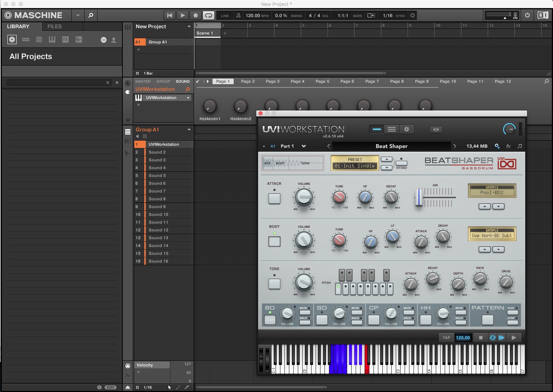Select next preset with the preset down arrow
Image resolution: width=553 pixels, height=392 pixels.
386,168
